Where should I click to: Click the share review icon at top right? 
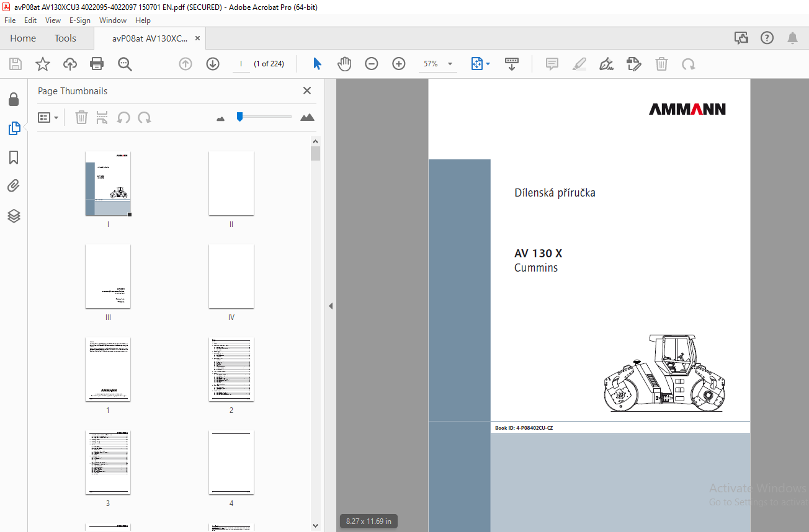(741, 38)
